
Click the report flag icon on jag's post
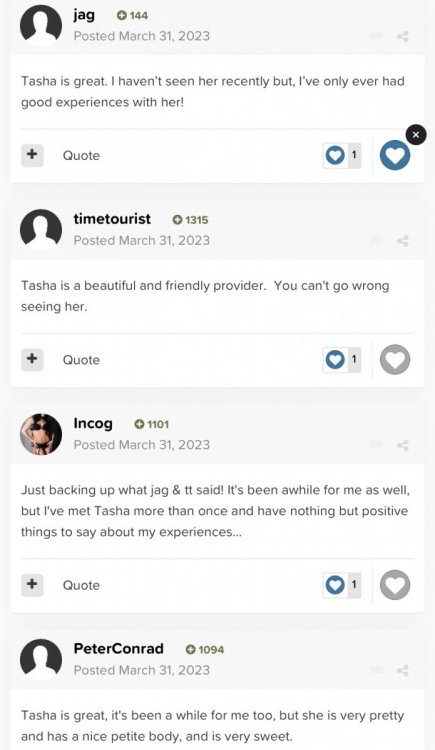[377, 36]
